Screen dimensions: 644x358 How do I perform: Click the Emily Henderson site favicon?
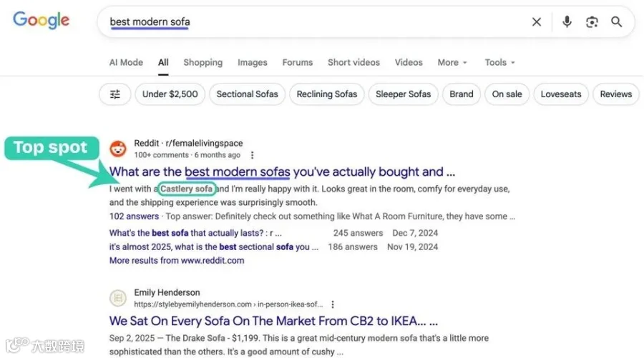click(118, 298)
